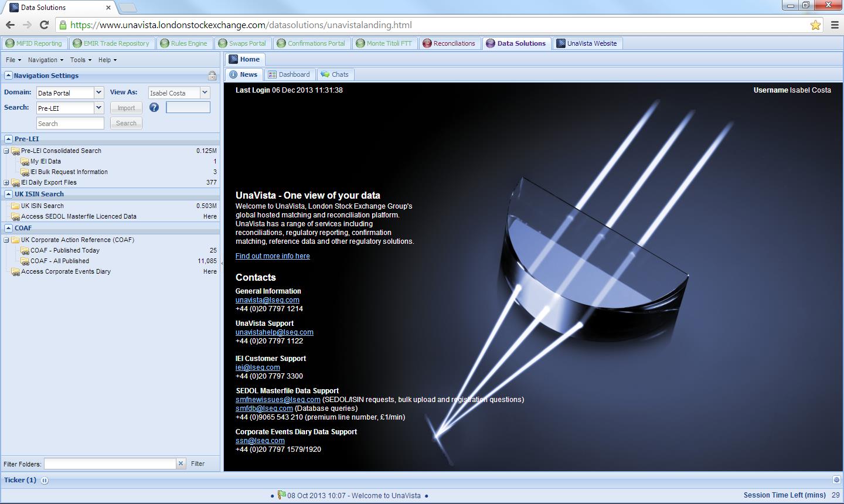Collapse UK Corporate Action Reference node
The width and height of the screenshot is (844, 504).
(x=6, y=240)
